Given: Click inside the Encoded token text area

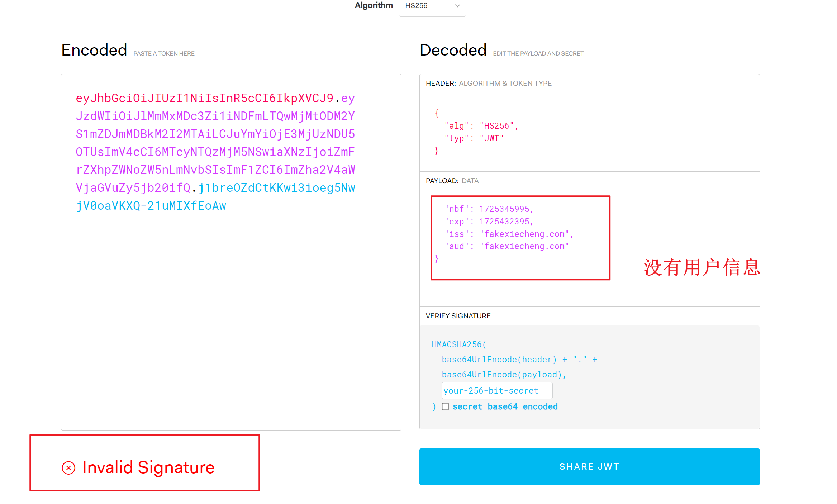Looking at the screenshot, I should point(231,252).
